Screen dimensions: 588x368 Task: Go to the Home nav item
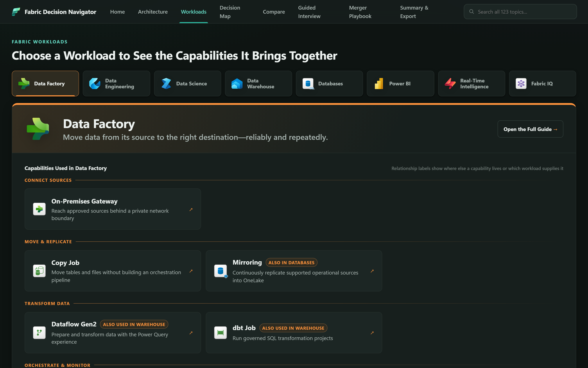[x=117, y=12]
